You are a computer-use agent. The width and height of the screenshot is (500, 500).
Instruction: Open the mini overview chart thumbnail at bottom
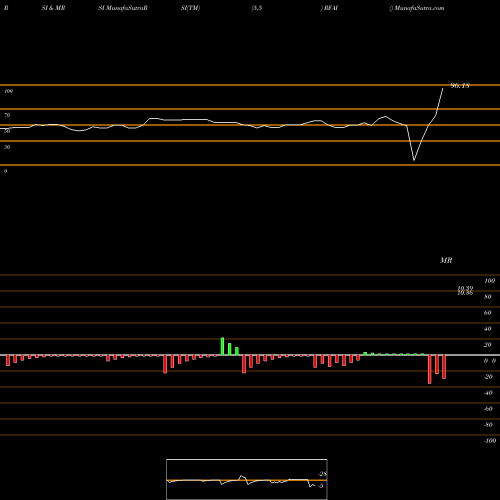[247, 479]
